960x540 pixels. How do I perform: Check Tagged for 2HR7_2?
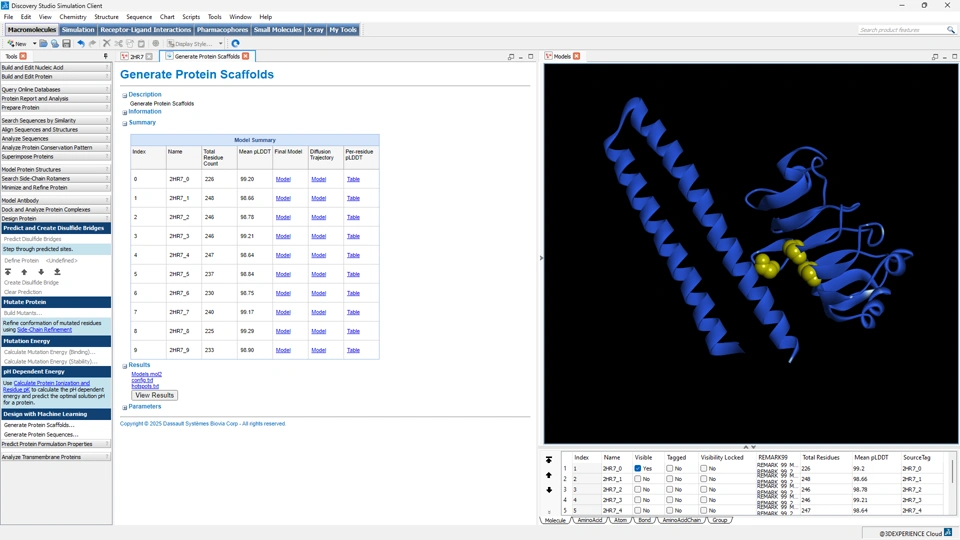point(670,489)
